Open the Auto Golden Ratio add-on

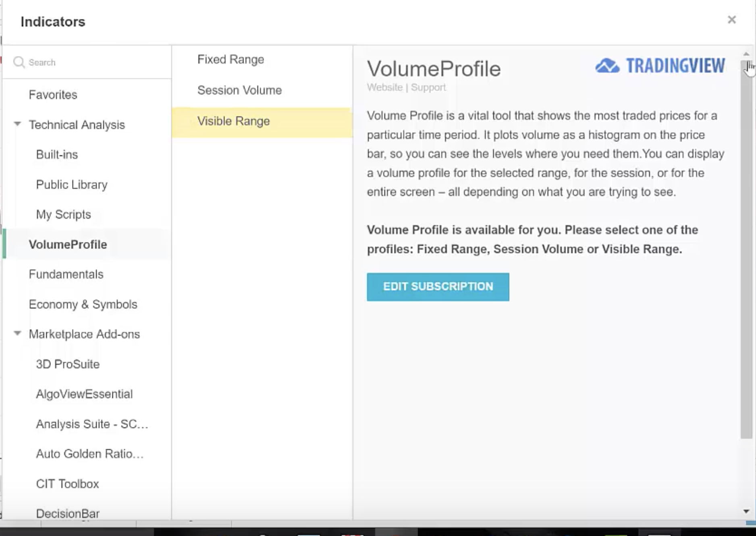[89, 454]
